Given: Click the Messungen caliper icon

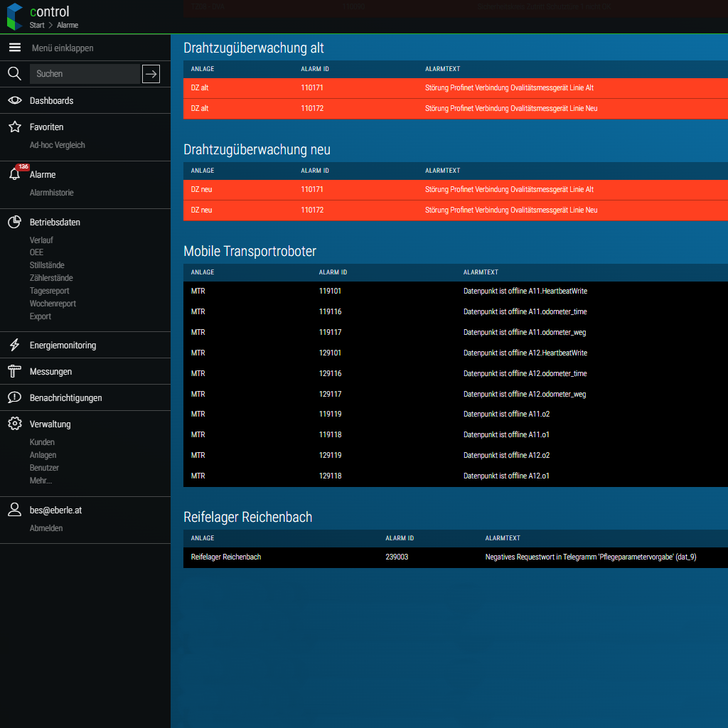Looking at the screenshot, I should click(14, 371).
